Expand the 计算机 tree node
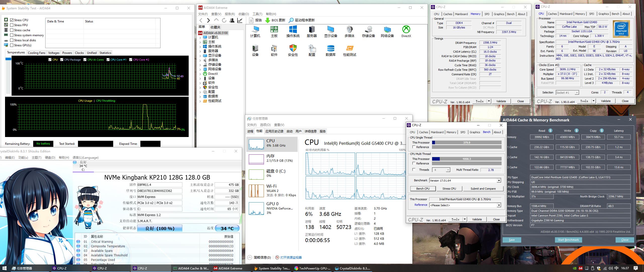Viewport: 644px width, 272px height. pos(200,38)
